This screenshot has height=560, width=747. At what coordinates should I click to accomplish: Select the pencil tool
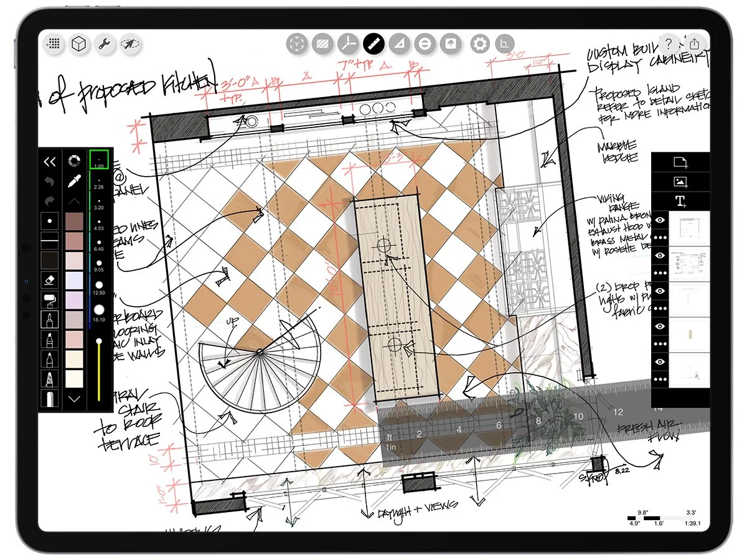(50, 379)
